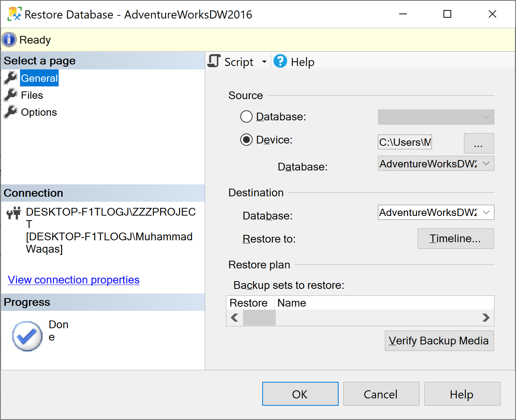Click Verify Backup Media button

point(439,341)
